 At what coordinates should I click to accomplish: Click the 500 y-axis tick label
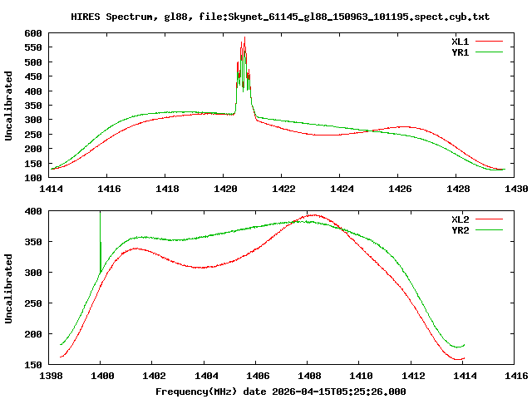click(33, 62)
